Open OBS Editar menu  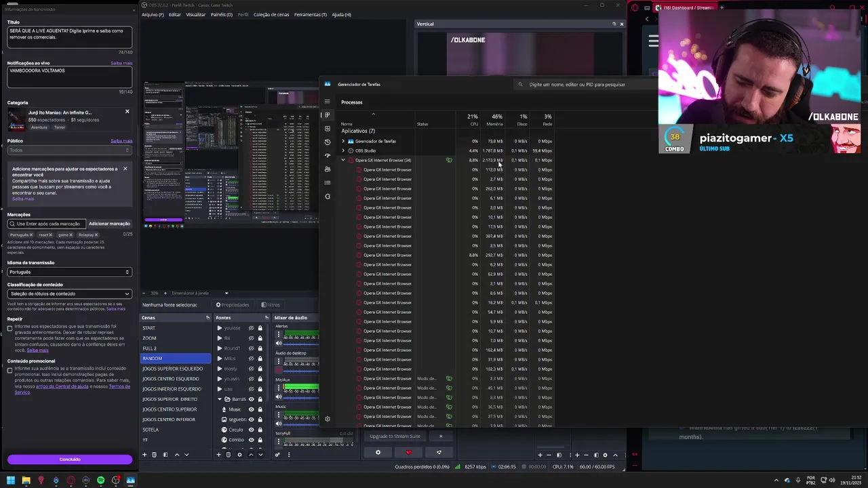pos(175,14)
